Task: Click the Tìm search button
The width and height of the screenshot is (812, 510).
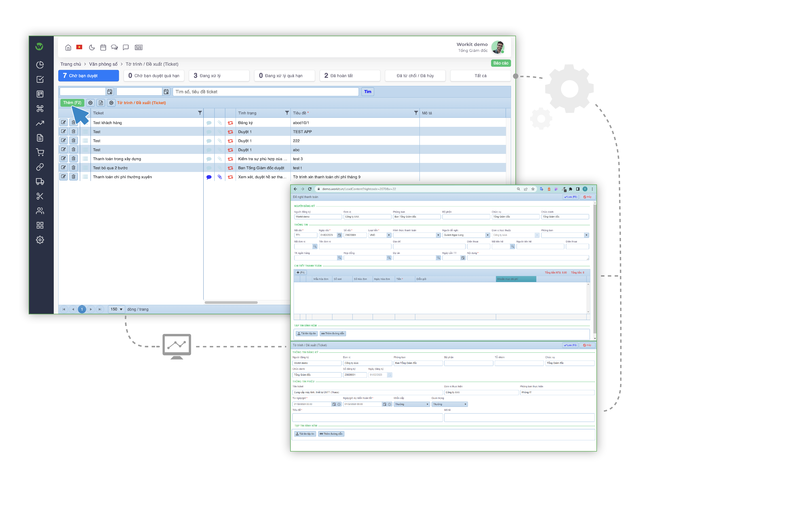Action: click(368, 92)
